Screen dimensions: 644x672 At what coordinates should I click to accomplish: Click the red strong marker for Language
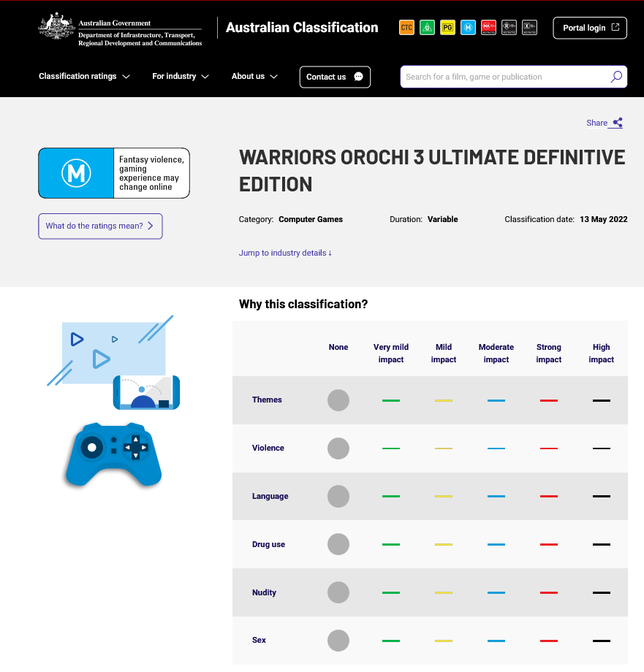(x=549, y=496)
